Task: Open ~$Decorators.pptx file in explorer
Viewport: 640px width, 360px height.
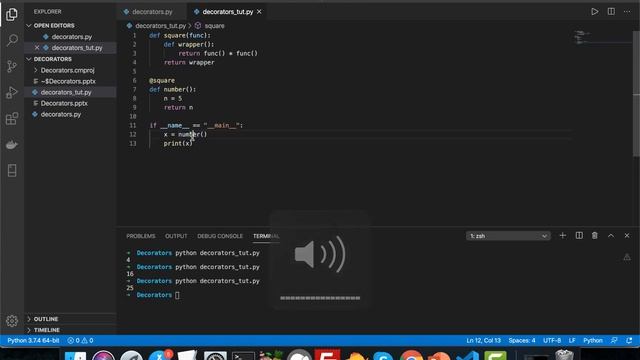Action: 68,81
